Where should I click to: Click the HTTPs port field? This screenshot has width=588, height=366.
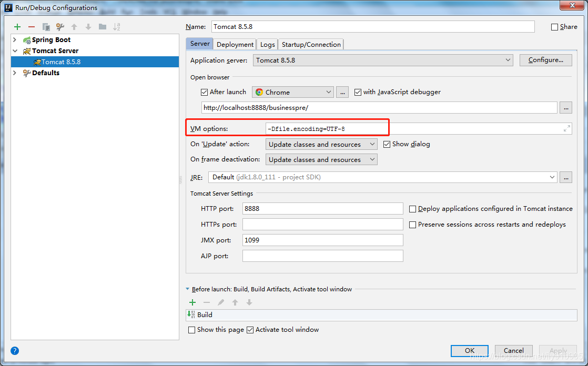click(322, 224)
